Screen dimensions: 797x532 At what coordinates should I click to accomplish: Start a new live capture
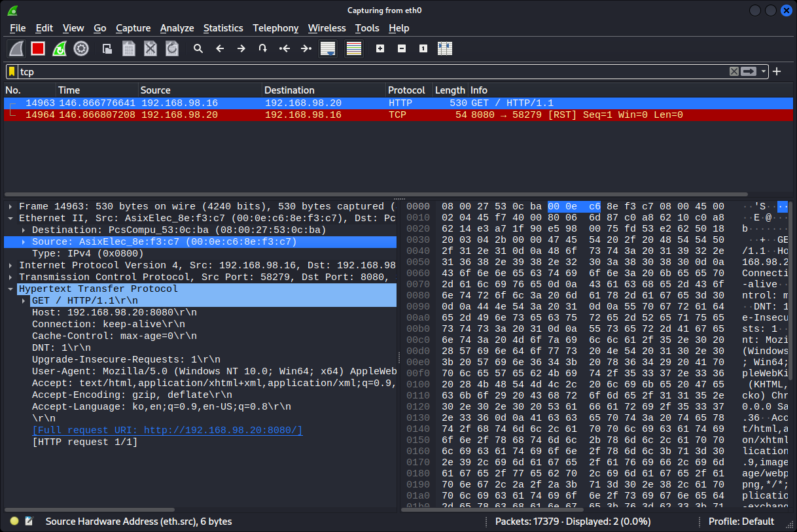tap(16, 48)
